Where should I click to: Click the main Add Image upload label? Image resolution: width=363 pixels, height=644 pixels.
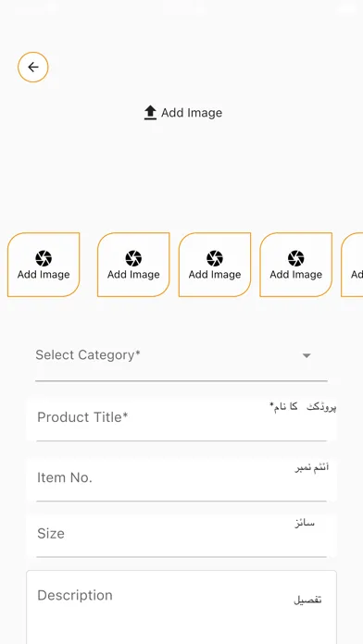pos(192,113)
